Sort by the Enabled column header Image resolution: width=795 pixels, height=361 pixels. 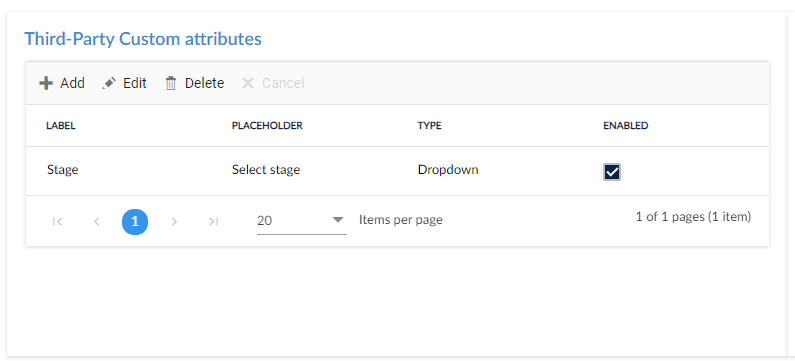pyautogui.click(x=626, y=126)
